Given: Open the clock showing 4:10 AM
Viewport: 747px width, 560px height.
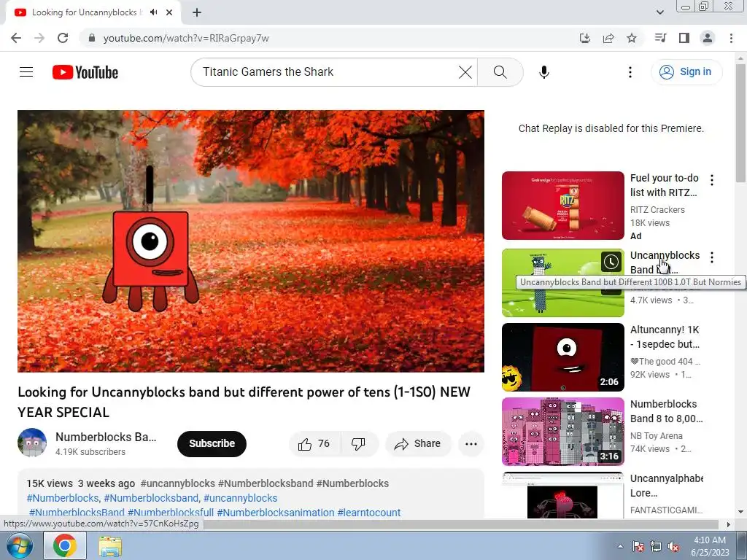Looking at the screenshot, I should (x=710, y=546).
